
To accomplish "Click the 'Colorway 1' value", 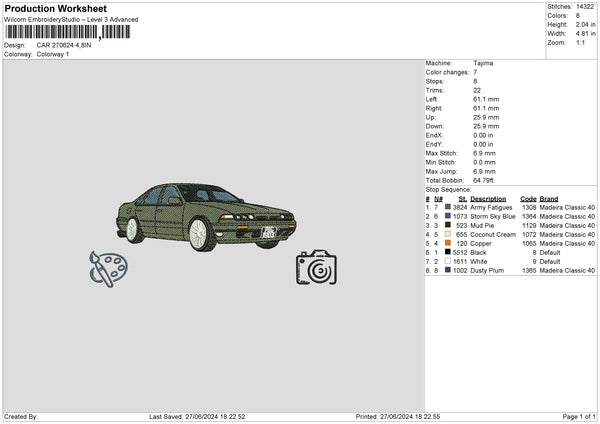I will pyautogui.click(x=53, y=54).
